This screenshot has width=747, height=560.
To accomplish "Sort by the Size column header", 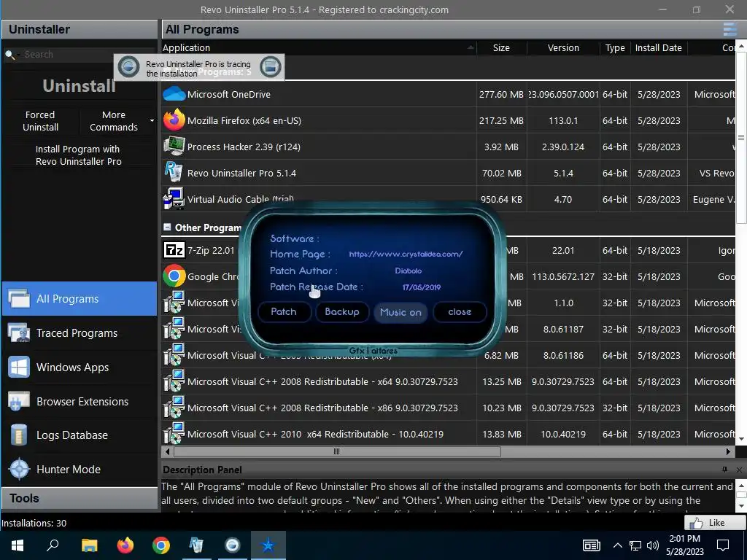I will [501, 47].
